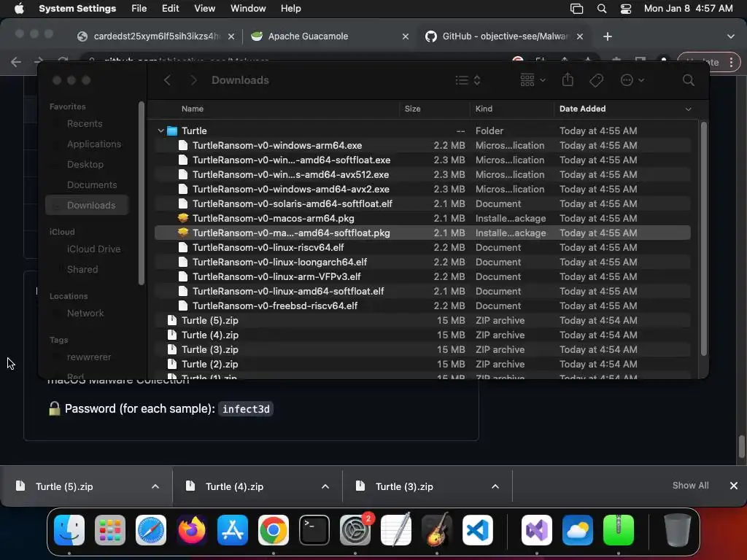The image size is (747, 560).
Task: Select TurtleRansom-v0-linux-riscv64.elf file
Action: (422, 247)
